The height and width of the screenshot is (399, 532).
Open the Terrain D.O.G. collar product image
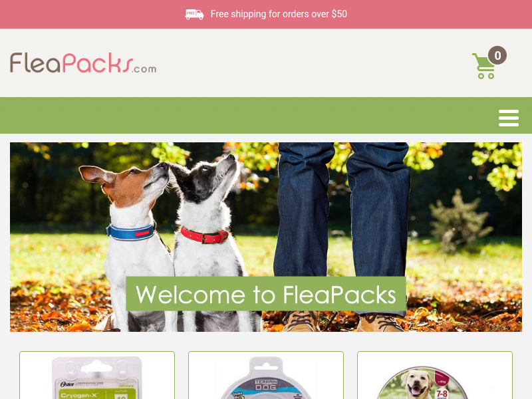pos(266,378)
